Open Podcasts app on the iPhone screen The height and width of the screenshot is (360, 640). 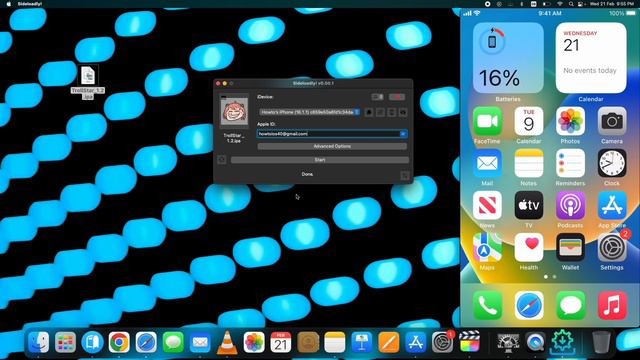[570, 205]
